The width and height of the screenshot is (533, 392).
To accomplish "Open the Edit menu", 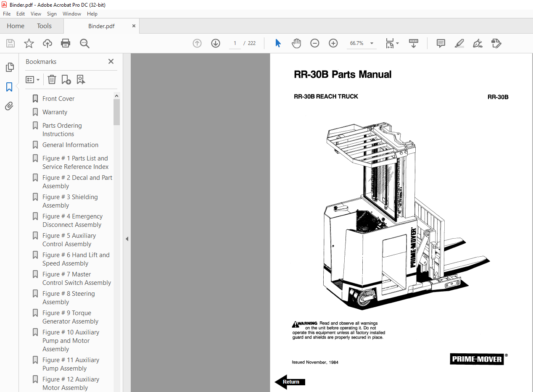I will pyautogui.click(x=21, y=14).
